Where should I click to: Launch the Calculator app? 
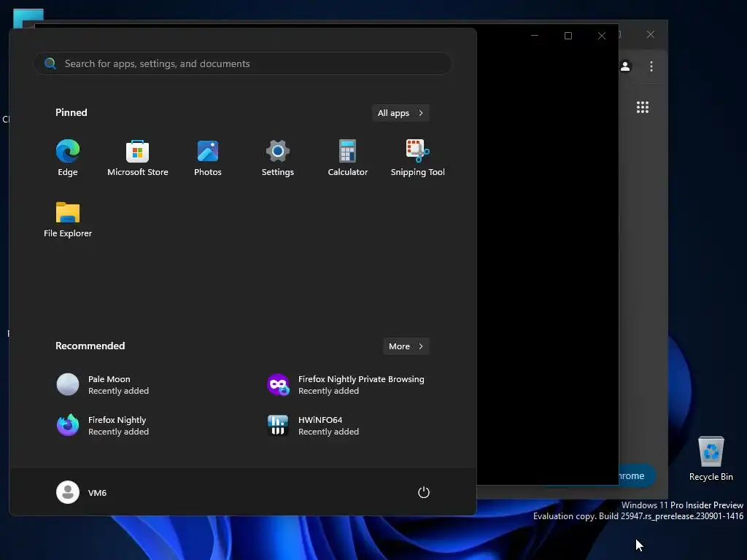(x=348, y=157)
